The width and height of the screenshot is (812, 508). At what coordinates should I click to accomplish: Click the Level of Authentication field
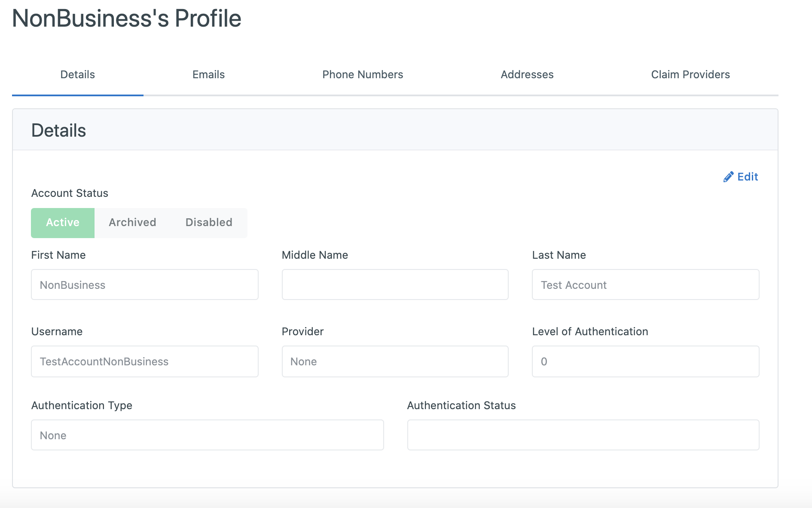point(646,361)
